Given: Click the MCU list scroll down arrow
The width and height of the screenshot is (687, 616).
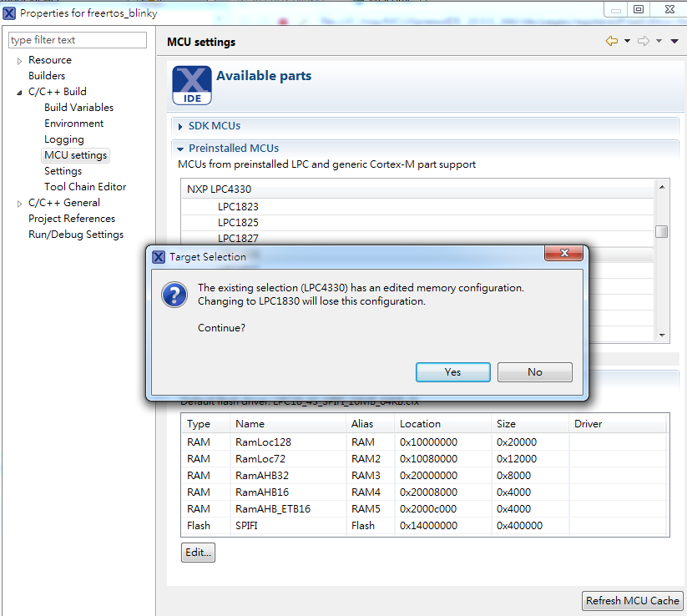Looking at the screenshot, I should [x=662, y=336].
